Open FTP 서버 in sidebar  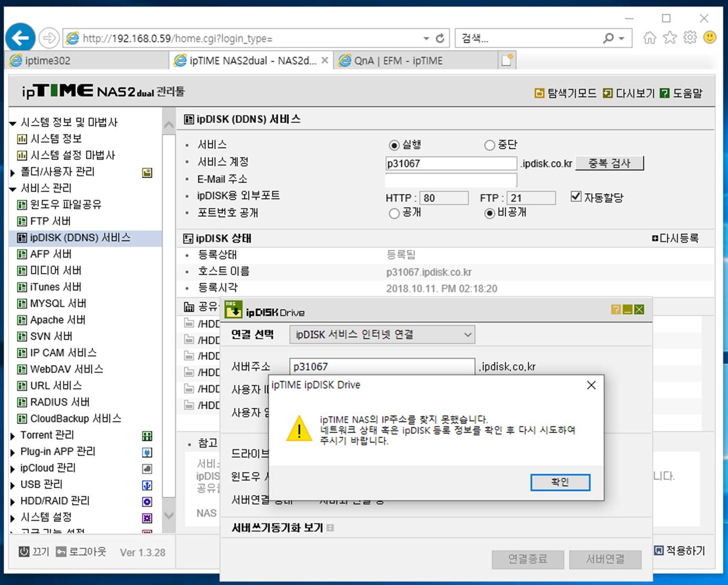pyautogui.click(x=51, y=221)
